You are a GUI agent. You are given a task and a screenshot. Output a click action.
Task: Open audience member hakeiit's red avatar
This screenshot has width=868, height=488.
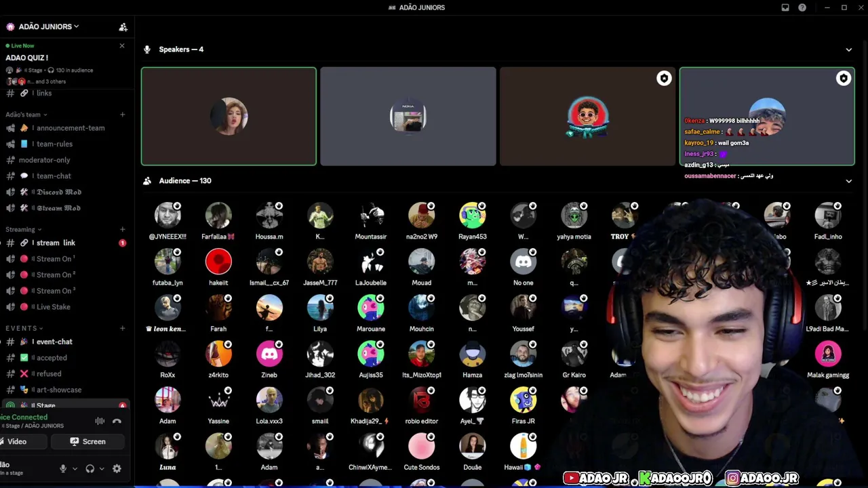pos(218,262)
